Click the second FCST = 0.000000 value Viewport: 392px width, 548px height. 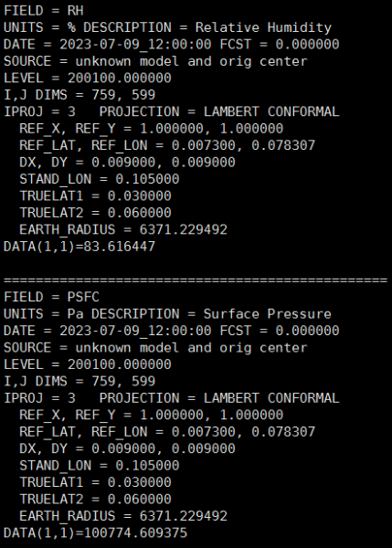[x=280, y=331]
